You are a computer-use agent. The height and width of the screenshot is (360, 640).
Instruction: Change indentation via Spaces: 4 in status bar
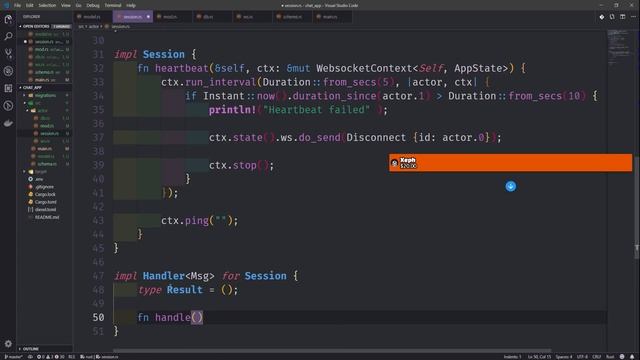(564, 357)
